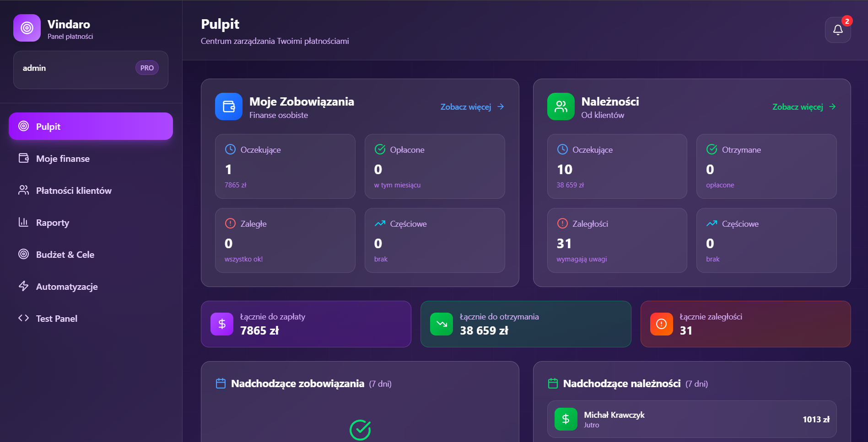868x442 pixels.
Task: Select the Oczekujące card showing 7865 zł
Action: point(285,166)
